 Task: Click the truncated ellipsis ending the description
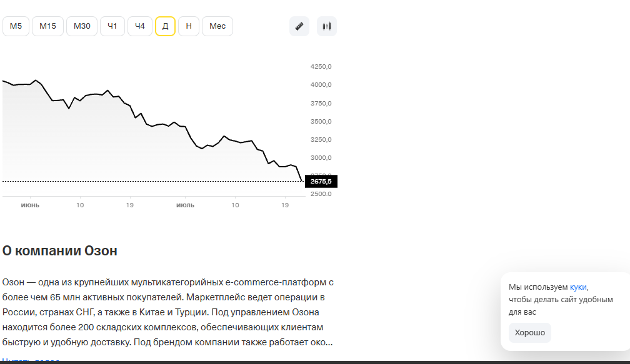329,342
